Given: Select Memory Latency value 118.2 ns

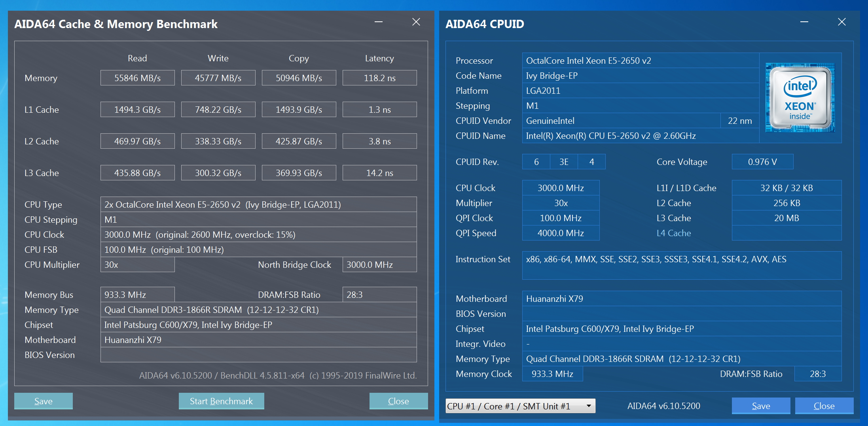Looking at the screenshot, I should point(380,78).
